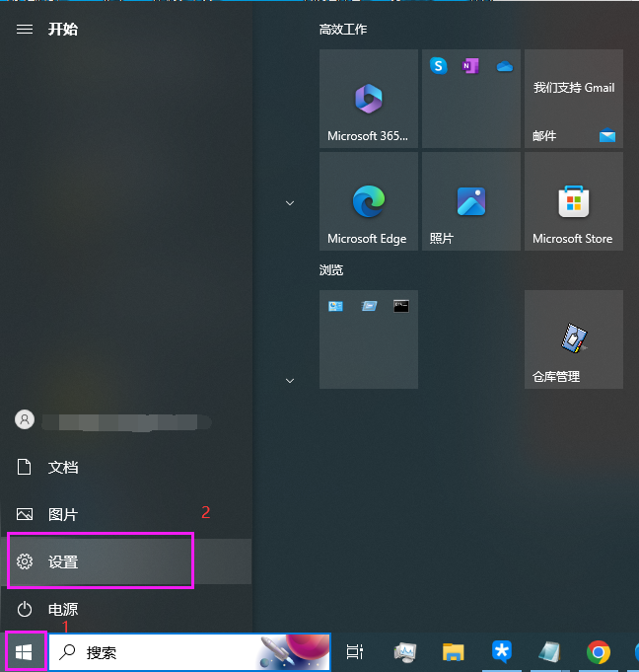Click the 开始 title text
The width and height of the screenshot is (639, 672).
(x=63, y=30)
